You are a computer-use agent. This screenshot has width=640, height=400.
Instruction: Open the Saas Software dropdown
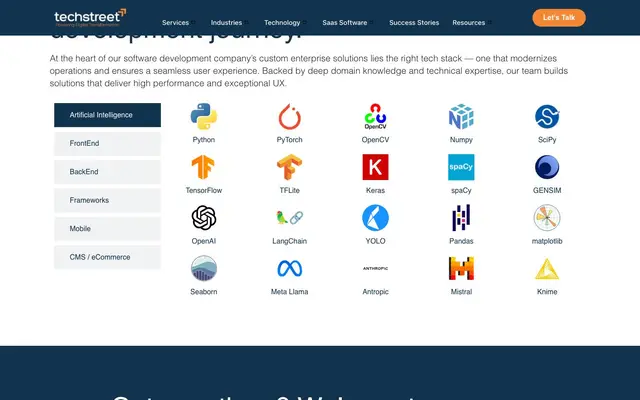348,22
